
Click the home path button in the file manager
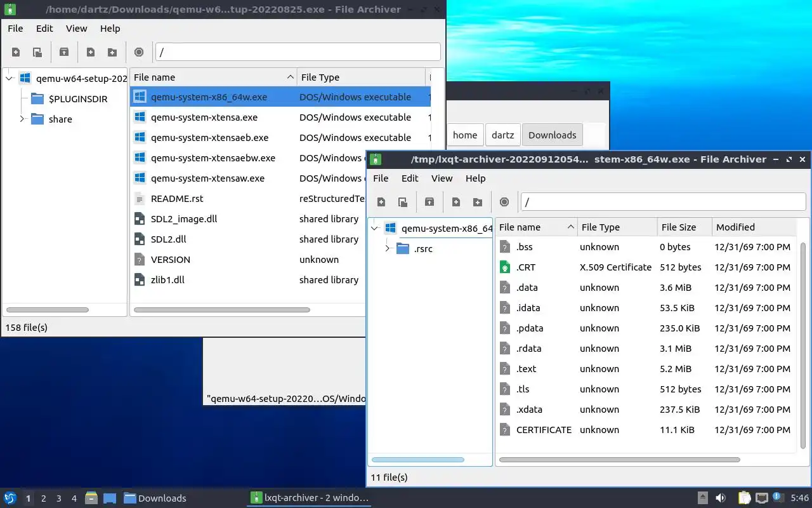coord(465,135)
